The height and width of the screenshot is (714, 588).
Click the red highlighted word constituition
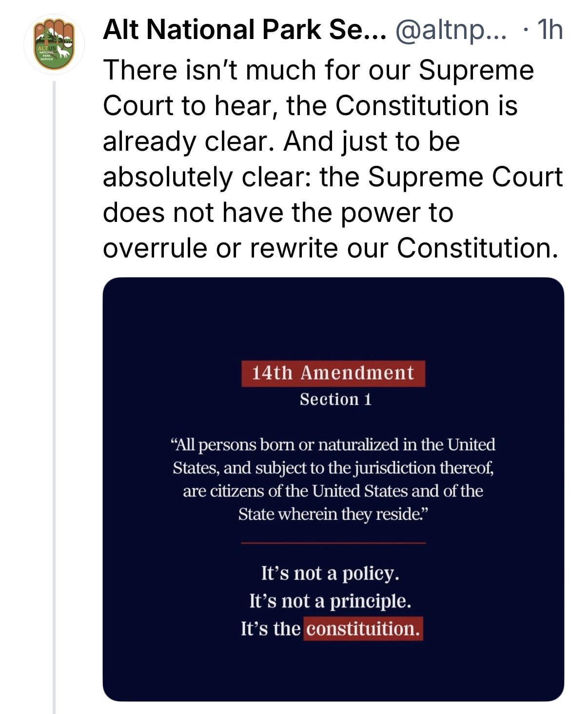[363, 629]
